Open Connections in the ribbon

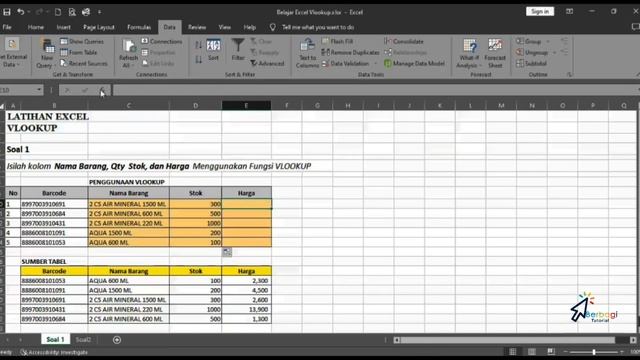point(162,41)
